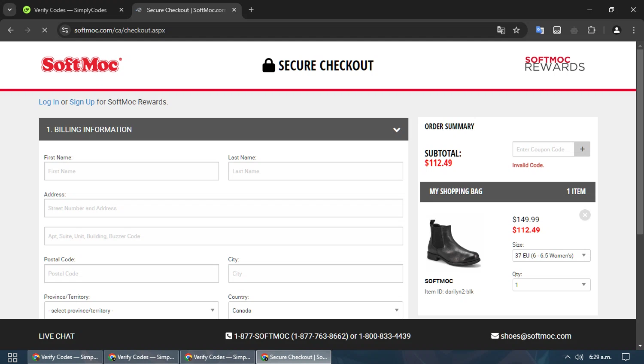Screen dimensions: 644x364
Task: Click the Last Name field
Action: 316,171
